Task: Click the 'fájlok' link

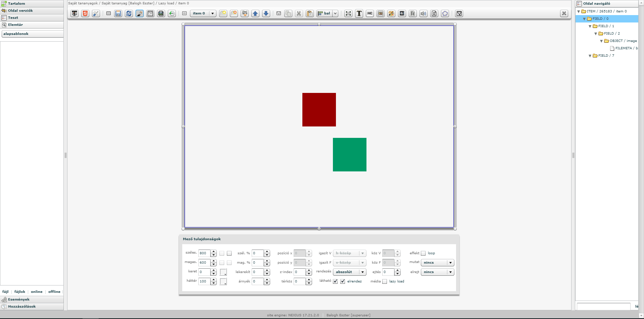Action: tap(20, 292)
